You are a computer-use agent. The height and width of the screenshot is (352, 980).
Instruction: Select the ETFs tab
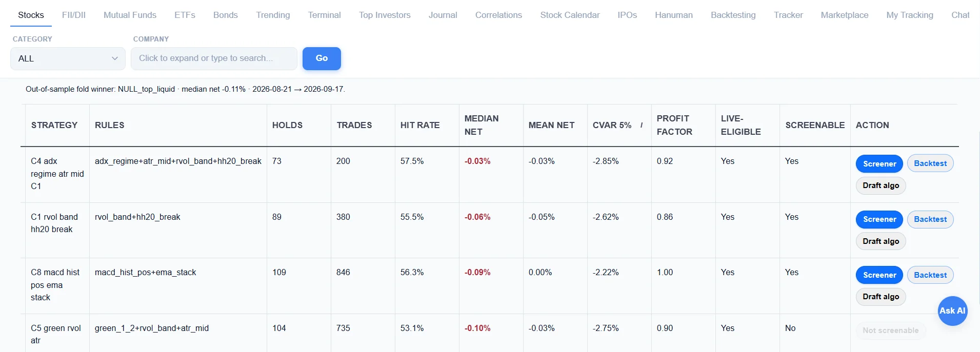pos(185,15)
